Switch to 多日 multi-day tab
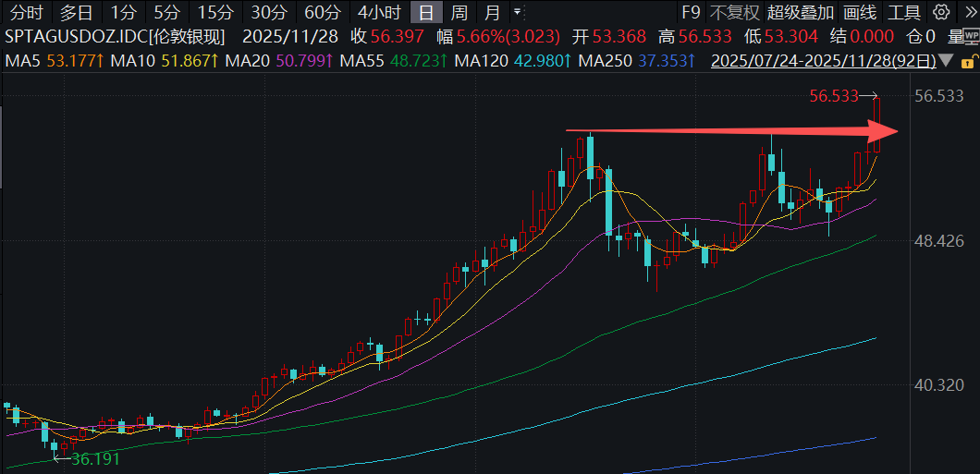Image resolution: width=980 pixels, height=474 pixels. point(76,12)
